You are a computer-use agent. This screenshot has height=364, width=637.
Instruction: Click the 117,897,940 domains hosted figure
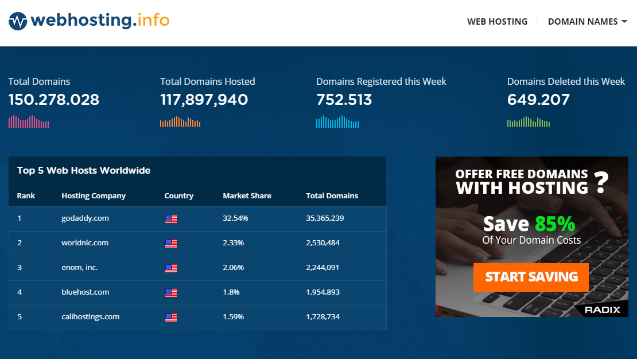[204, 100]
